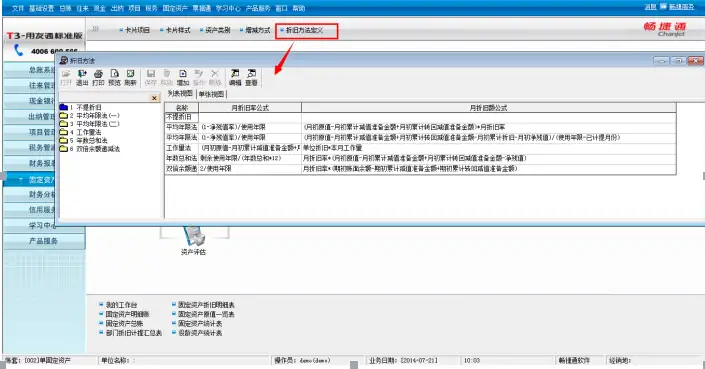Click the 退出 (Exit) toolbar icon
Screen dimensions: 705x369
coord(82,78)
